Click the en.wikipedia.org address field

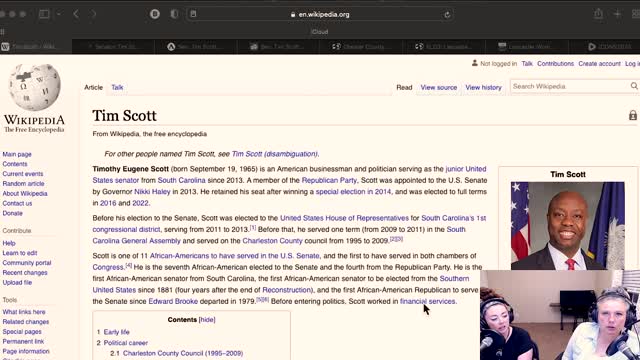pyautogui.click(x=320, y=14)
